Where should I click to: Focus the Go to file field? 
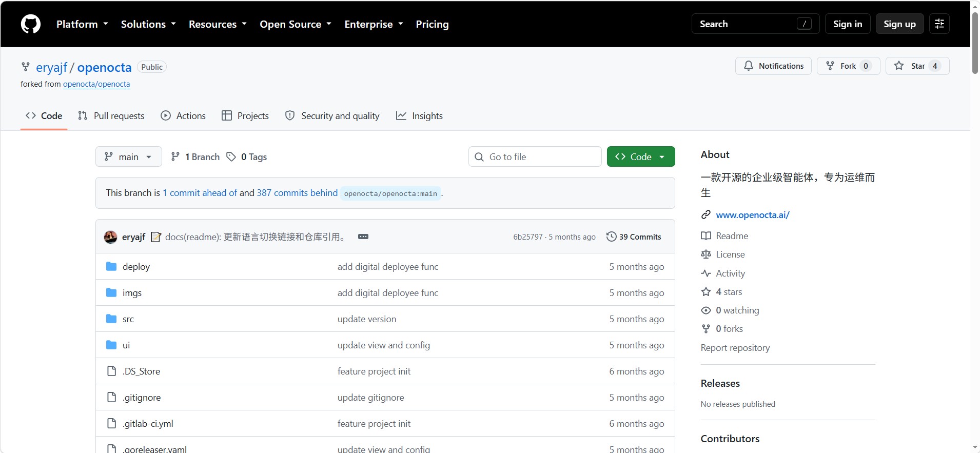pos(535,156)
